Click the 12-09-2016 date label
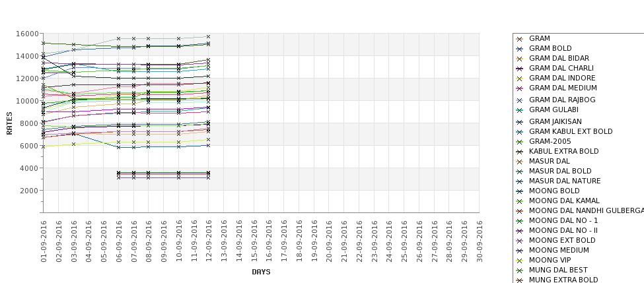This screenshot has height=283, width=644. click(209, 241)
